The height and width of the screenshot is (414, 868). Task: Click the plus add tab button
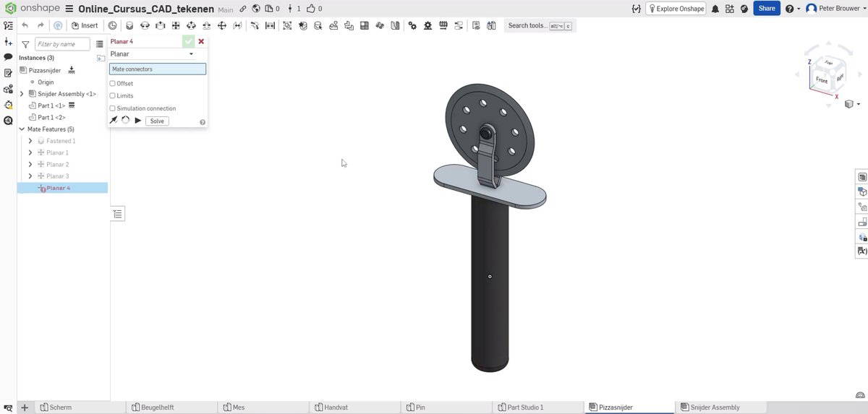tap(24, 407)
